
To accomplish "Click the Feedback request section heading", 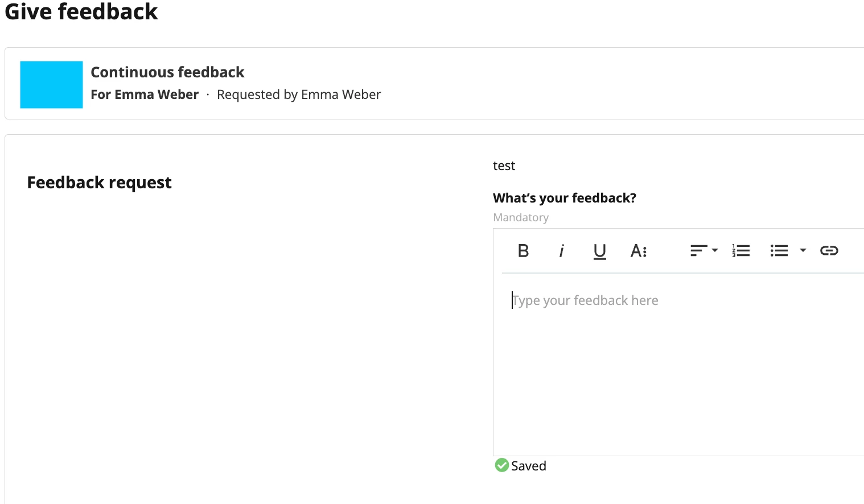I will (99, 183).
